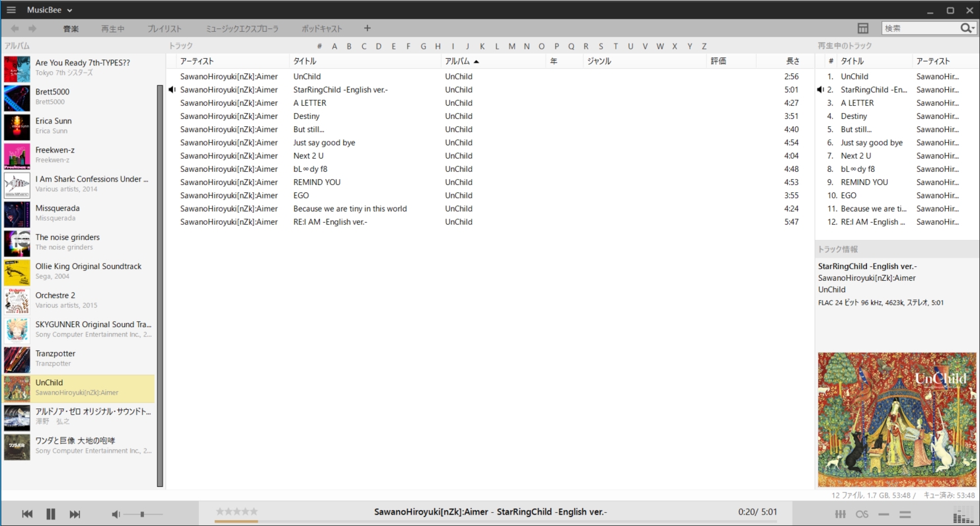
Task: Open the MusicBee title dropdown menu
Action: (50, 10)
